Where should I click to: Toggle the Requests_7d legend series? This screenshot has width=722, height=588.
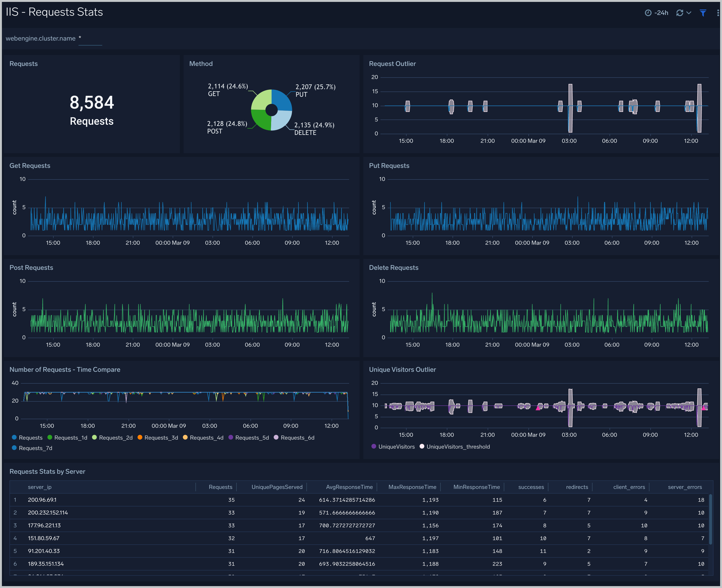coord(32,448)
